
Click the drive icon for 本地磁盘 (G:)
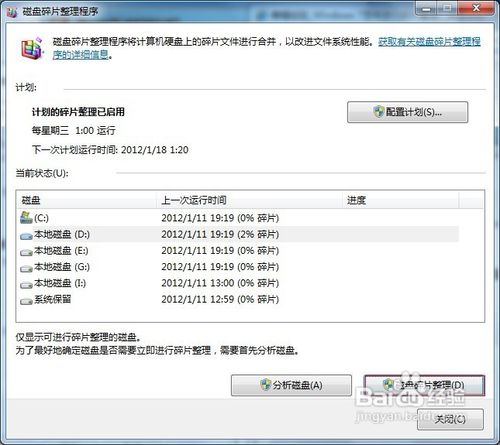(26, 268)
